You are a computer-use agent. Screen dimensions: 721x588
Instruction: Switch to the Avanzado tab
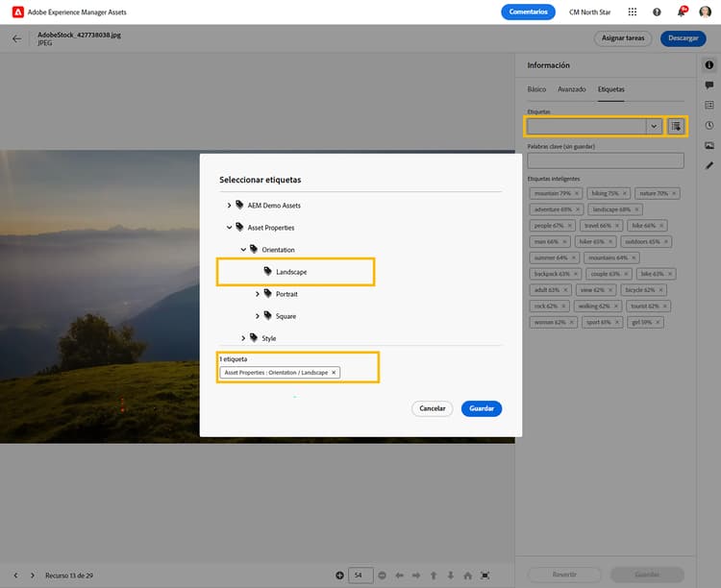572,89
